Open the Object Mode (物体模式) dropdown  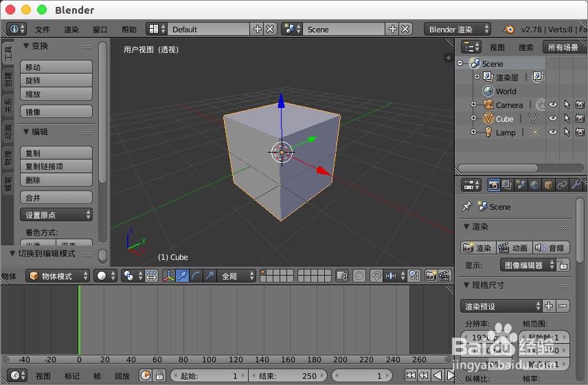coord(58,276)
